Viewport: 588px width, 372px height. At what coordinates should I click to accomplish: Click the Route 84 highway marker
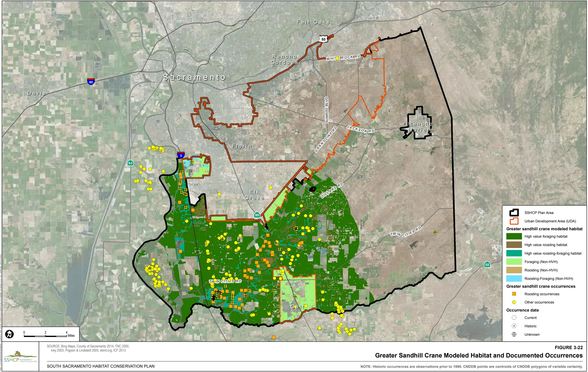[130, 163]
